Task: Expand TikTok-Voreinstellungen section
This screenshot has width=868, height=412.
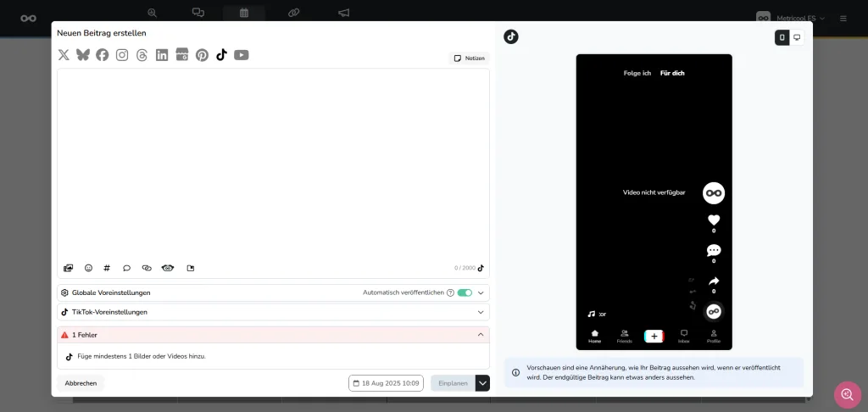Action: click(481, 312)
